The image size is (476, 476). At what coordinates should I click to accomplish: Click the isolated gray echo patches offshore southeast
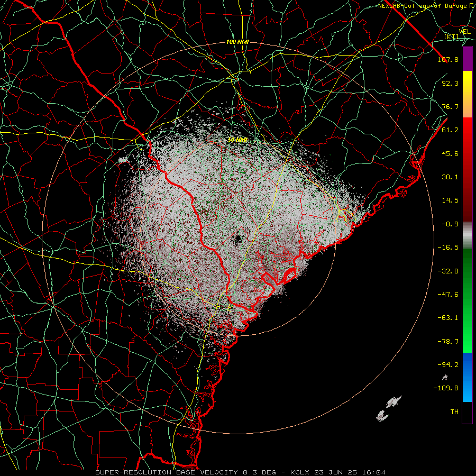pos(389,408)
